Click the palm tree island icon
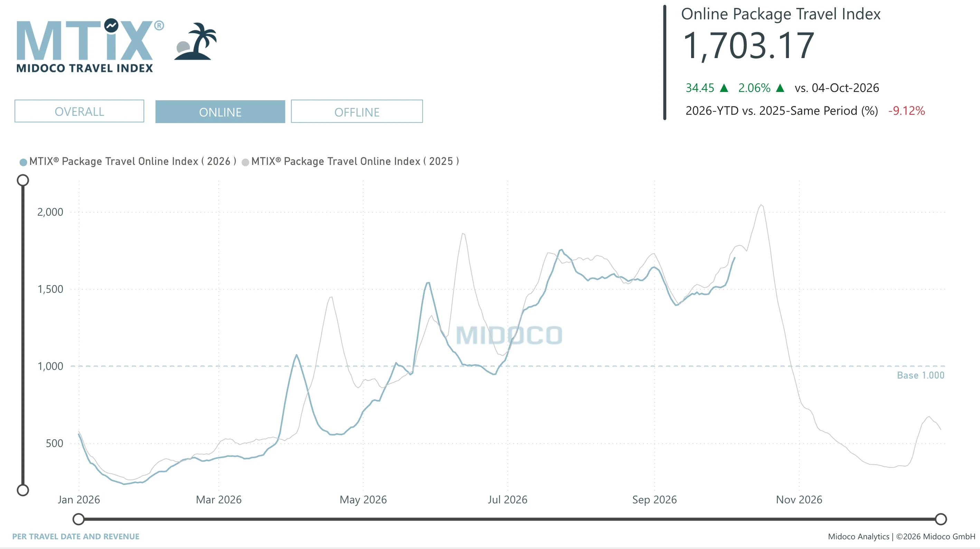980x549 pixels. click(196, 41)
